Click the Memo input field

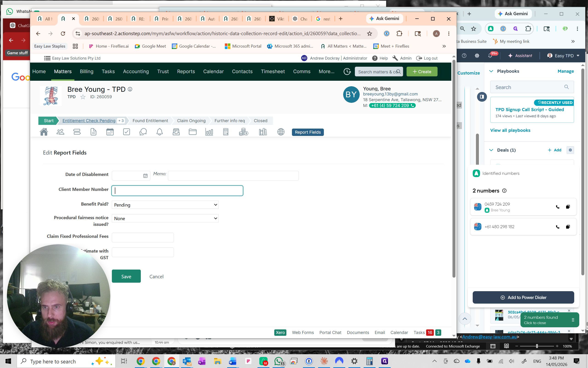pyautogui.click(x=233, y=176)
